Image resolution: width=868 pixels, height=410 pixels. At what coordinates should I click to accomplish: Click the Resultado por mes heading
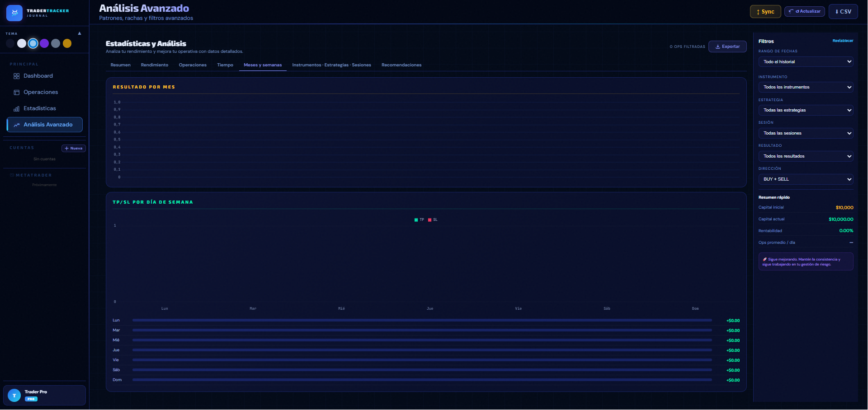tap(144, 87)
